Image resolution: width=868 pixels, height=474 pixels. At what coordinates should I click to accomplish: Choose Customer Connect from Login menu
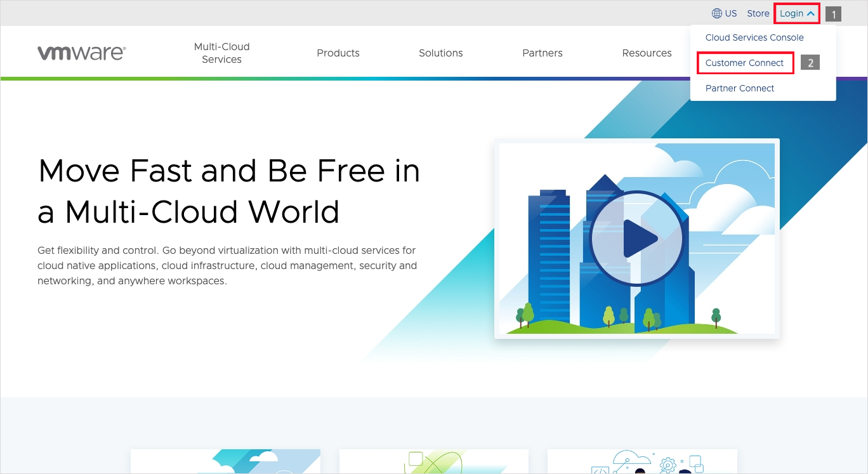[745, 63]
